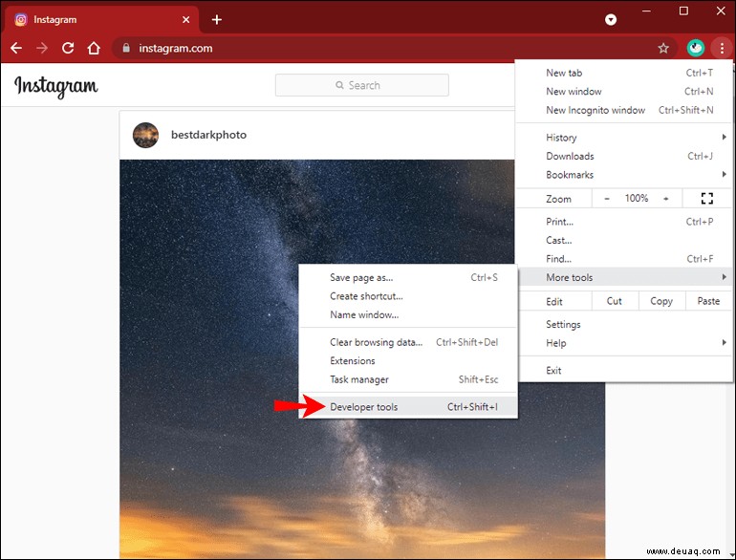Choose Exit from the Chrome menu
736x560 pixels.
point(624,371)
